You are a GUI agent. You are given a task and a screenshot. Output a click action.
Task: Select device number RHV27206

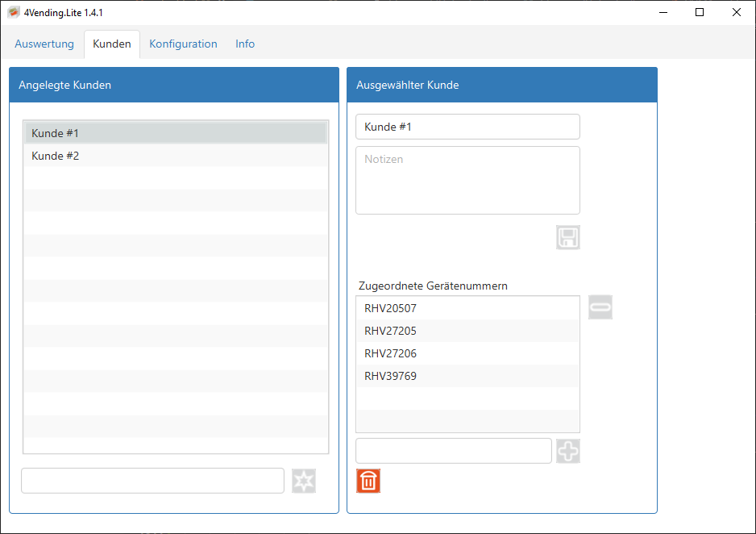pyautogui.click(x=467, y=353)
